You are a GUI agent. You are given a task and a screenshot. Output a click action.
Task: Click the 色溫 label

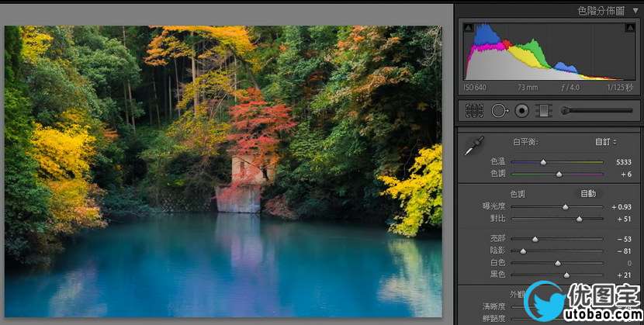(498, 161)
